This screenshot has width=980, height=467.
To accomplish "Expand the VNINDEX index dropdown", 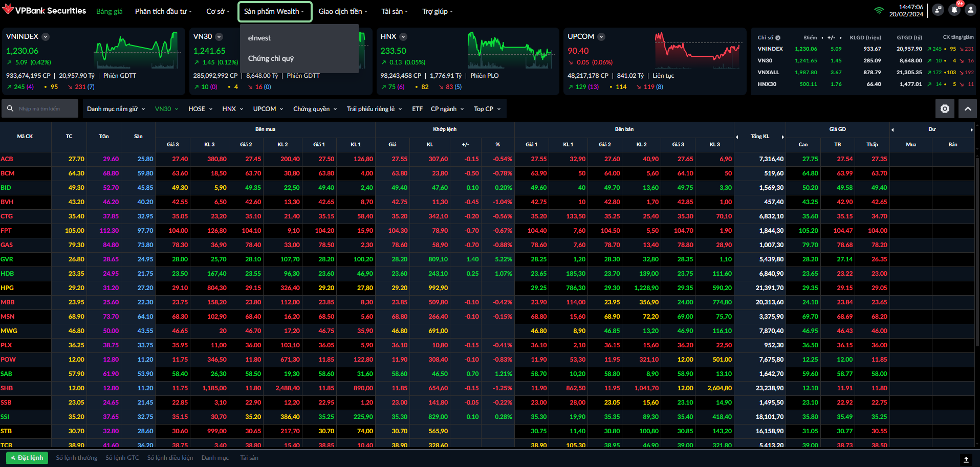I will (x=46, y=37).
